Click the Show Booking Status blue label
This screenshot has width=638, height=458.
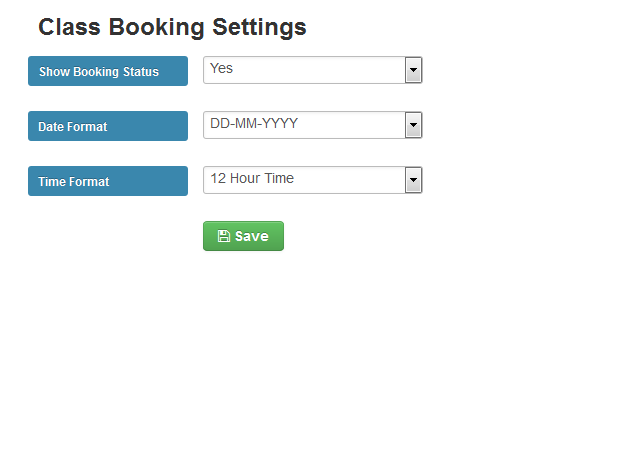(x=108, y=71)
